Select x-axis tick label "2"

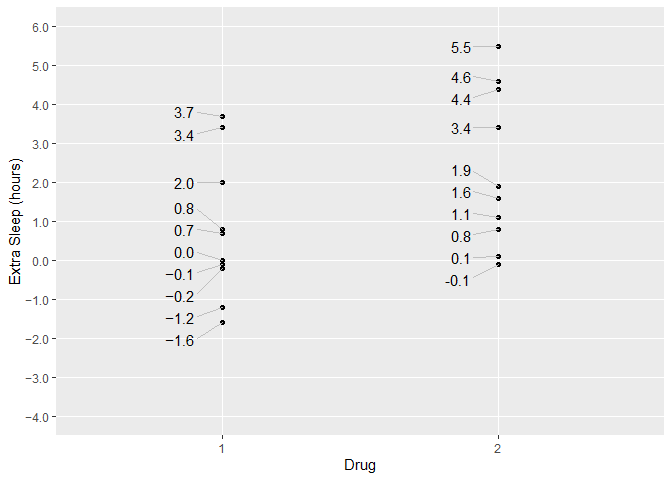(498, 447)
